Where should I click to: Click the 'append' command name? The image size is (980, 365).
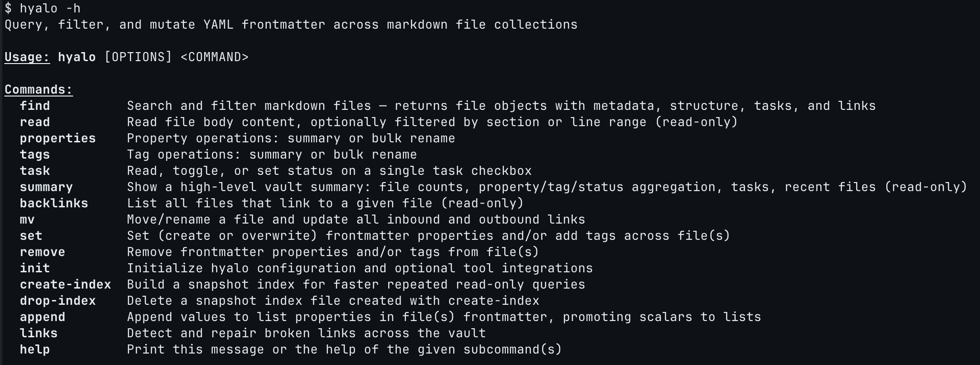tap(43, 317)
